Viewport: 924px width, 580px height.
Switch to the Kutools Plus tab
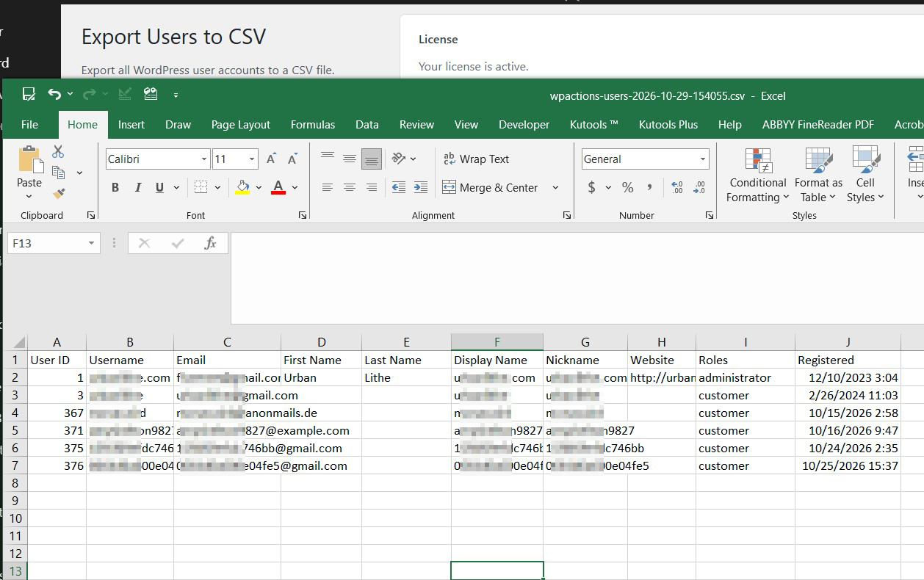click(668, 125)
